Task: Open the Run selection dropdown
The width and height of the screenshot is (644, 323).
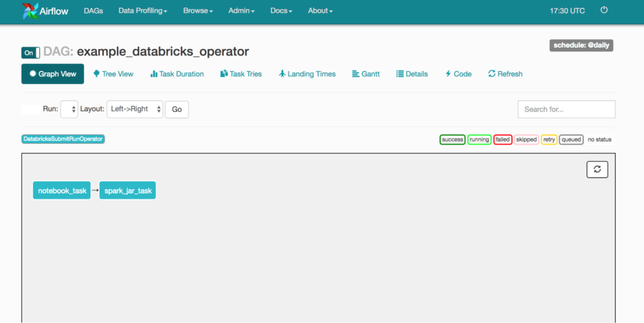Action: pos(69,109)
